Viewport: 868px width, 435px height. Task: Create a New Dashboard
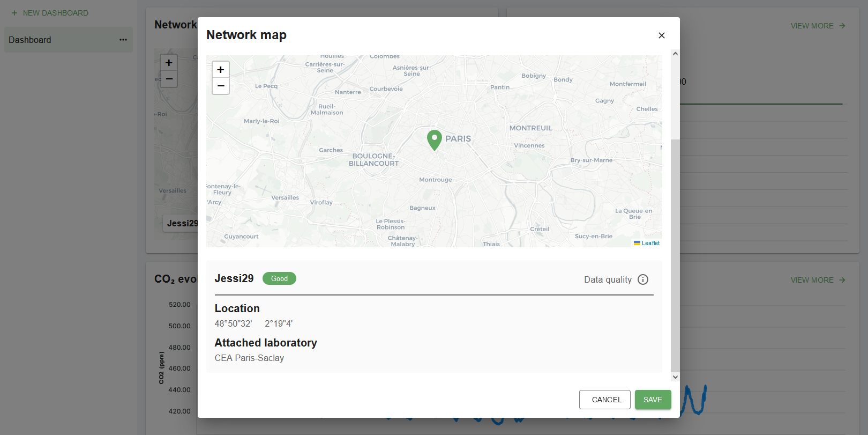(55, 13)
